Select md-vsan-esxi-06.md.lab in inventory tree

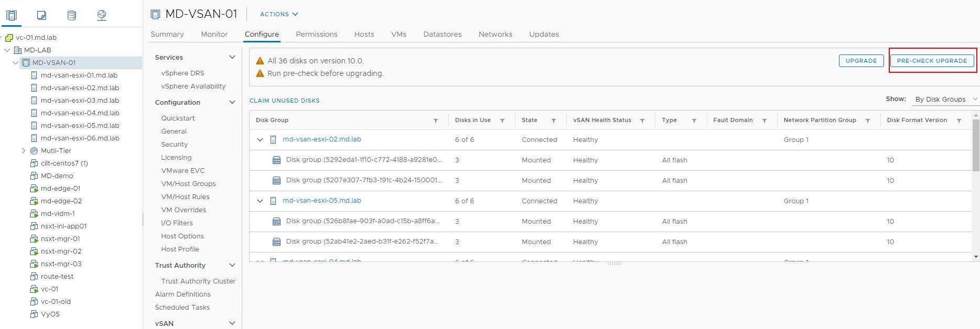click(80, 138)
